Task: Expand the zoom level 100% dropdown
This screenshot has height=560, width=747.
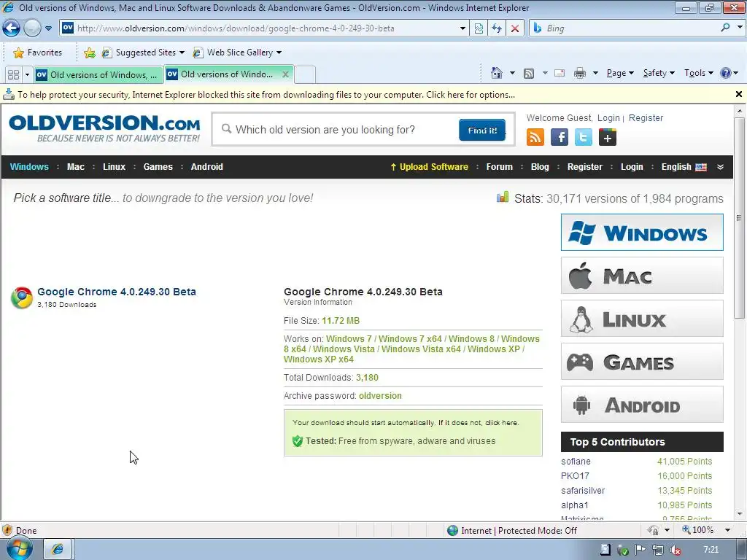Action: point(727,530)
